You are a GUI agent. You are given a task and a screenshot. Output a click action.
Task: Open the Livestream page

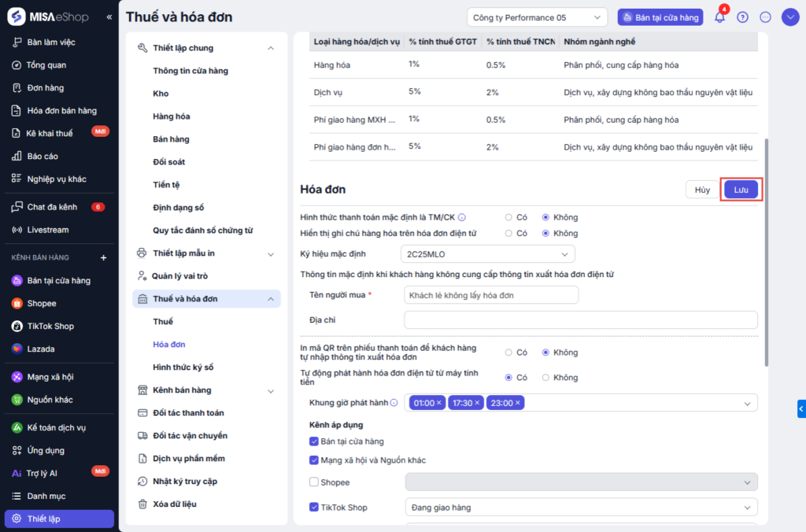pos(47,230)
